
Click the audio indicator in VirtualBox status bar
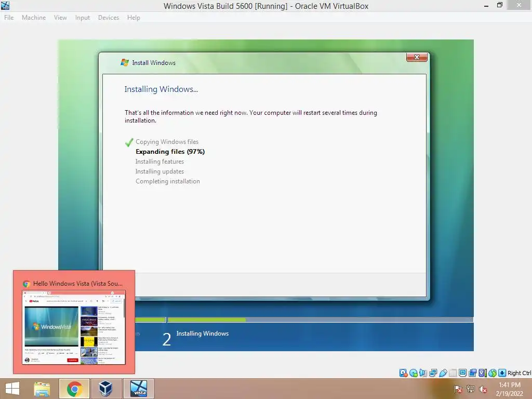click(x=423, y=373)
